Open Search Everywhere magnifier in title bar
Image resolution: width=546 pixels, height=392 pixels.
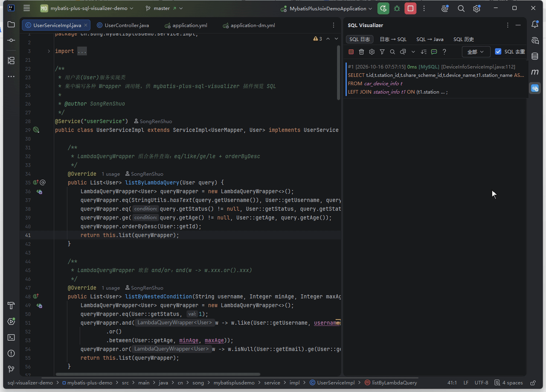pyautogui.click(x=461, y=9)
